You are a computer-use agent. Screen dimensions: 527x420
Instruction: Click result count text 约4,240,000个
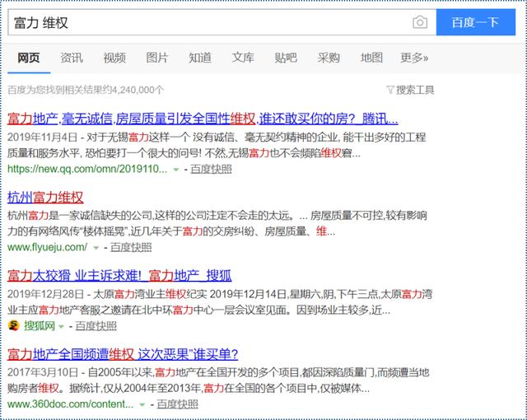point(133,90)
